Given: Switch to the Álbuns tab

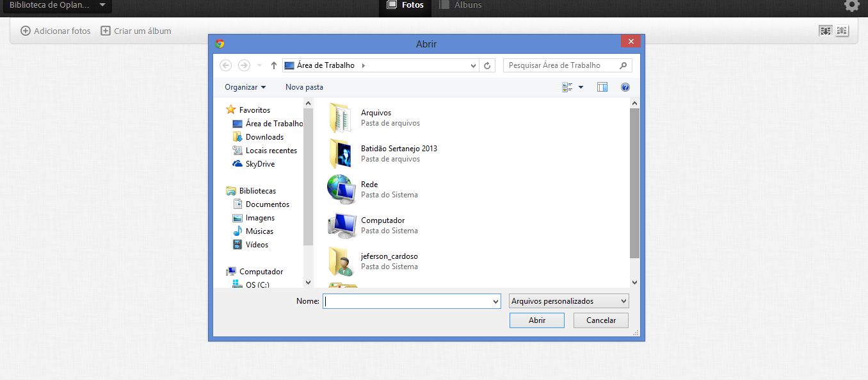Looking at the screenshot, I should click(461, 5).
